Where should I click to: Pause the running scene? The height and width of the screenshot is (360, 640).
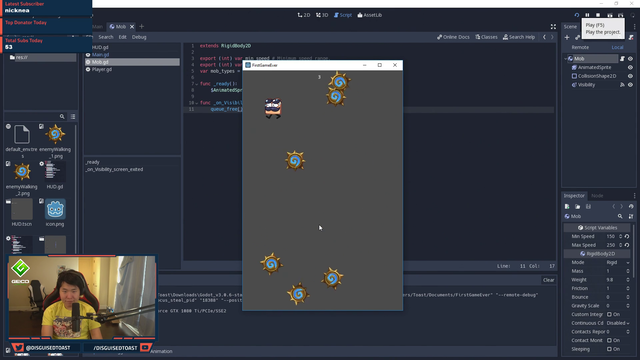pyautogui.click(x=587, y=15)
